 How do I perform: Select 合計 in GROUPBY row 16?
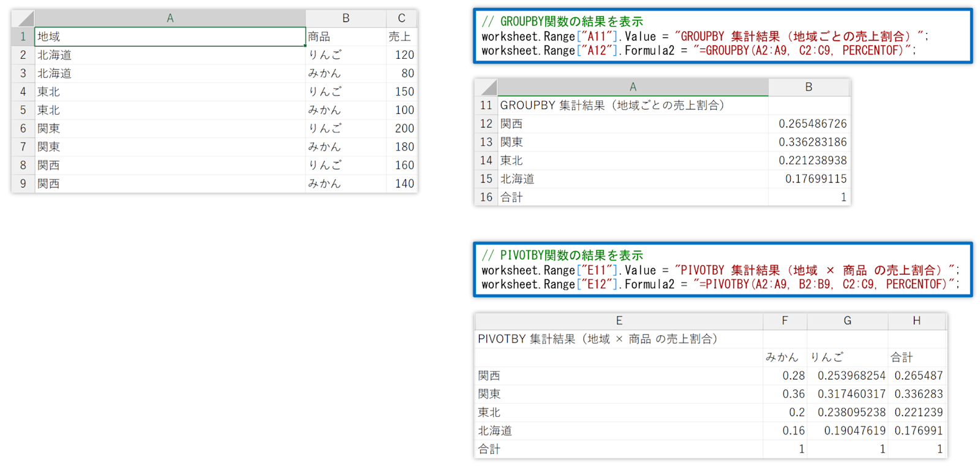(x=633, y=197)
